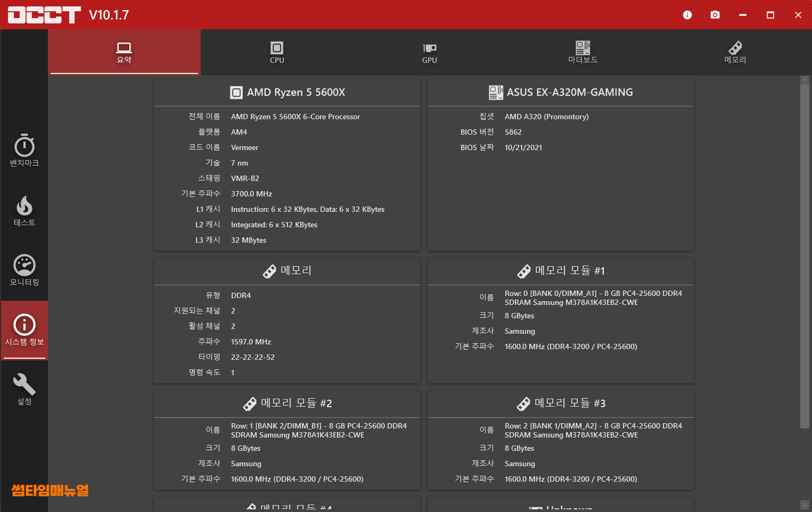
Task: Click BIOS version '5862'
Action: [x=513, y=132]
